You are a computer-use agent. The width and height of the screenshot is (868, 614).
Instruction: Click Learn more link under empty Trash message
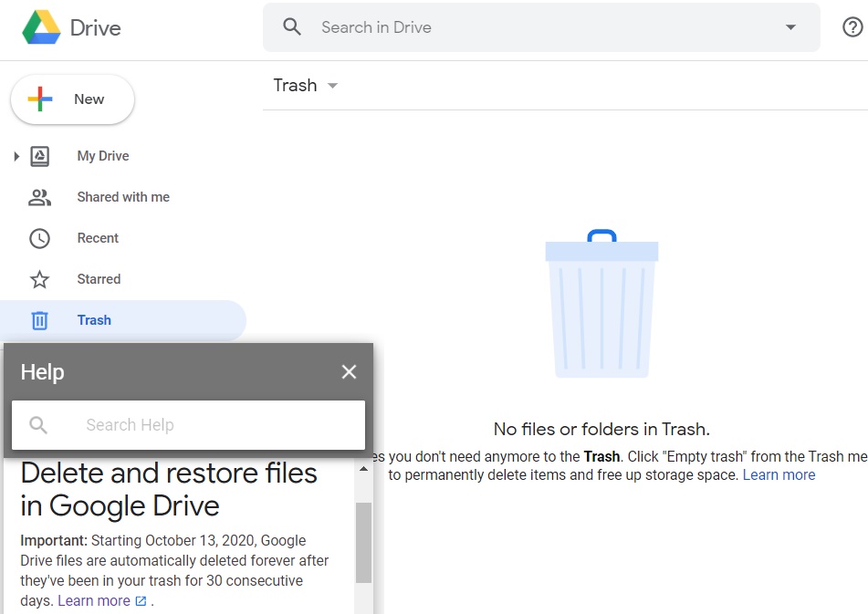tap(779, 474)
